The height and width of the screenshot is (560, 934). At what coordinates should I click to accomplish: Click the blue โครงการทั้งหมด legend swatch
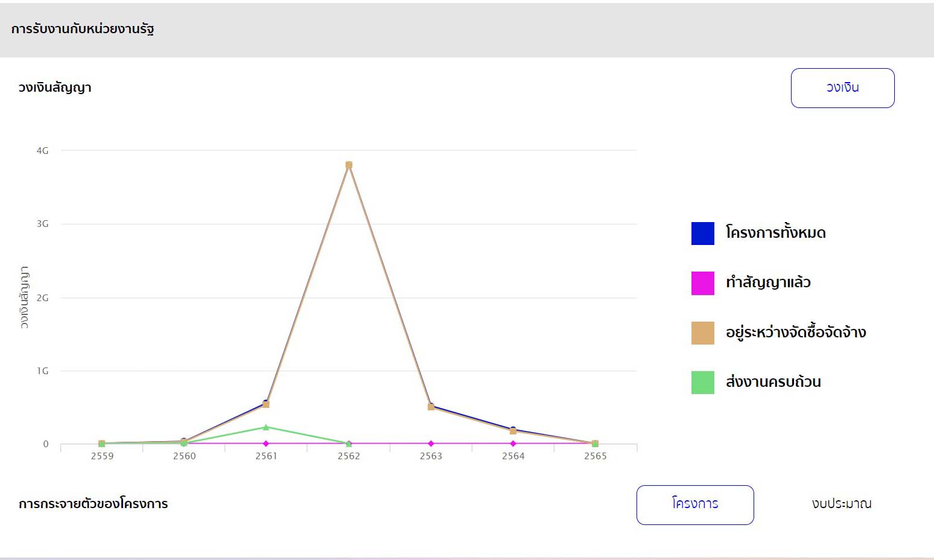(x=702, y=234)
